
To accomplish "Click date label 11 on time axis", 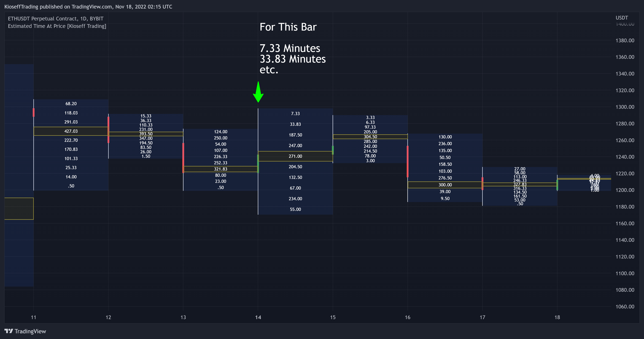I will [34, 317].
